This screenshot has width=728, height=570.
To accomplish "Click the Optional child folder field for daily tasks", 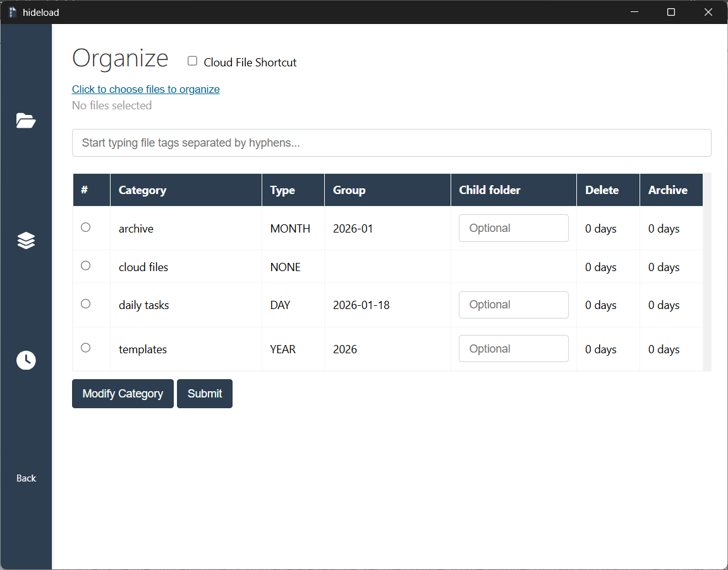I will [x=513, y=305].
